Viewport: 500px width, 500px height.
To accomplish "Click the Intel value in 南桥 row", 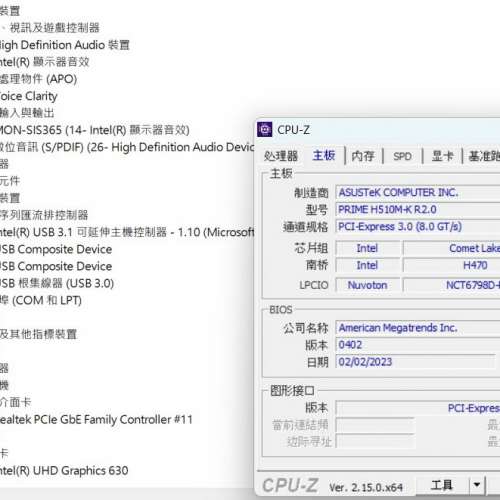I will coord(367,265).
